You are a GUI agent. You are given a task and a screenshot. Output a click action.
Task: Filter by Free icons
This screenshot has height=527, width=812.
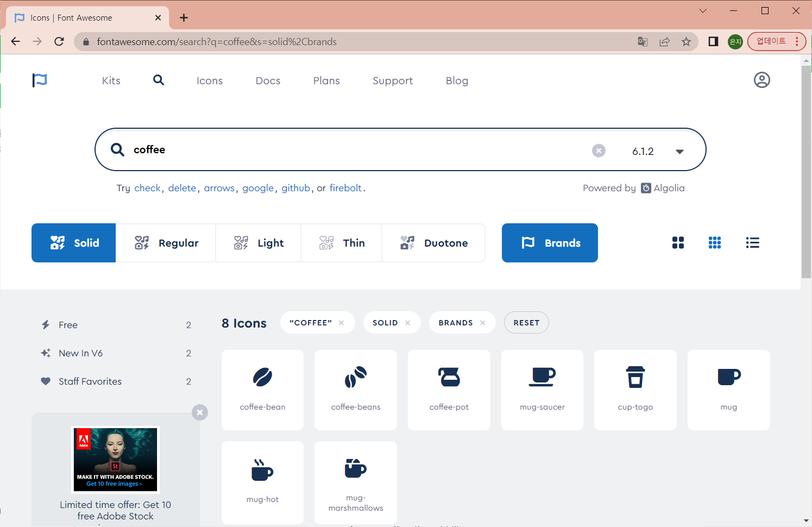[x=116, y=325]
